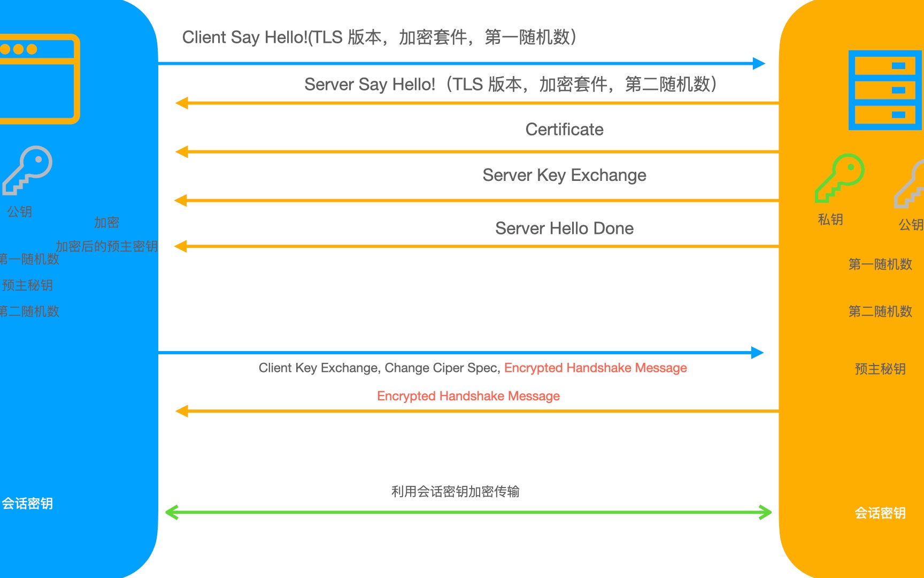
Task: Click the '利用会话密钥加密传输' label
Action: click(456, 491)
